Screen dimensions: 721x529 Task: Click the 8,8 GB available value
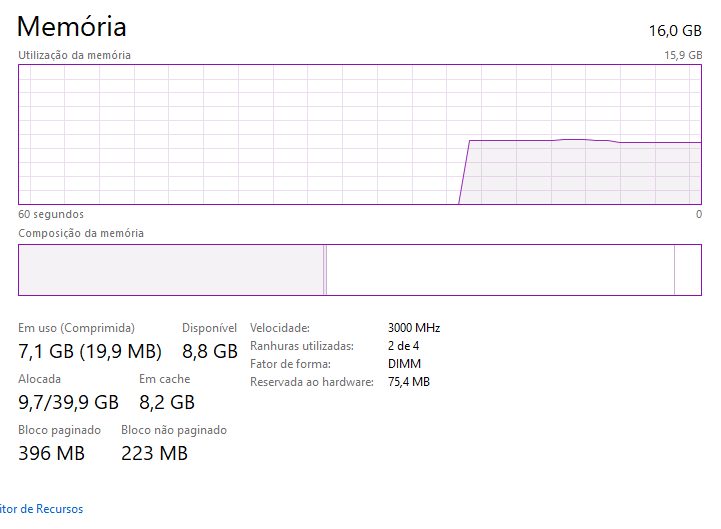pos(210,351)
